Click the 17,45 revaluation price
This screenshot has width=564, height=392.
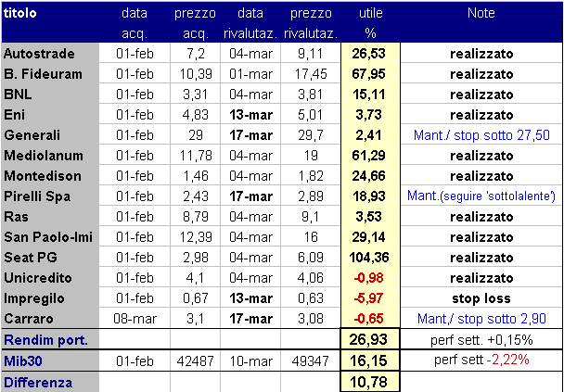point(311,74)
